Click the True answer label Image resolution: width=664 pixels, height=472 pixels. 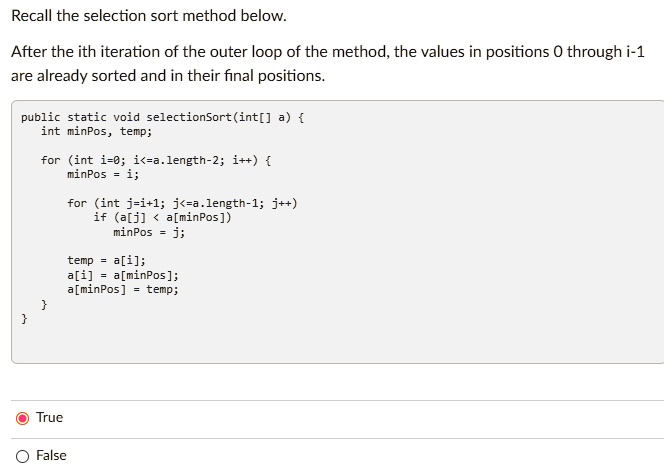coord(50,417)
